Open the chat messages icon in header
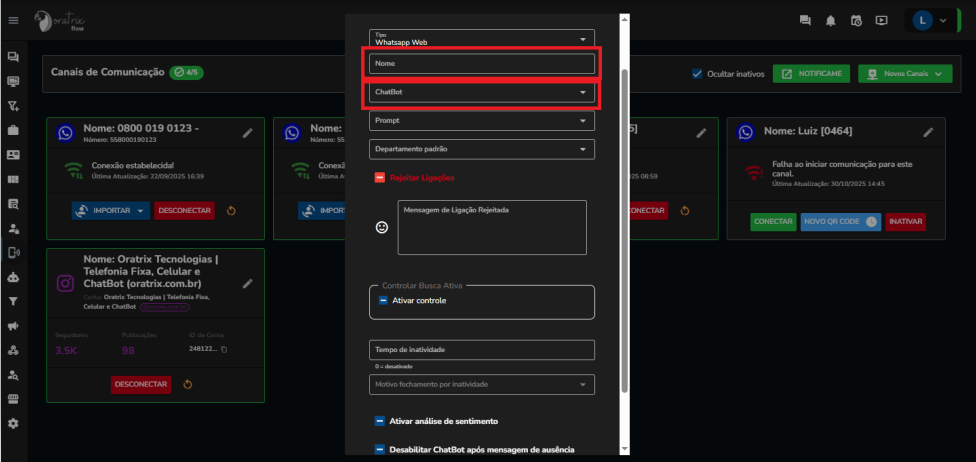This screenshot has height=462, width=976. coord(805,20)
